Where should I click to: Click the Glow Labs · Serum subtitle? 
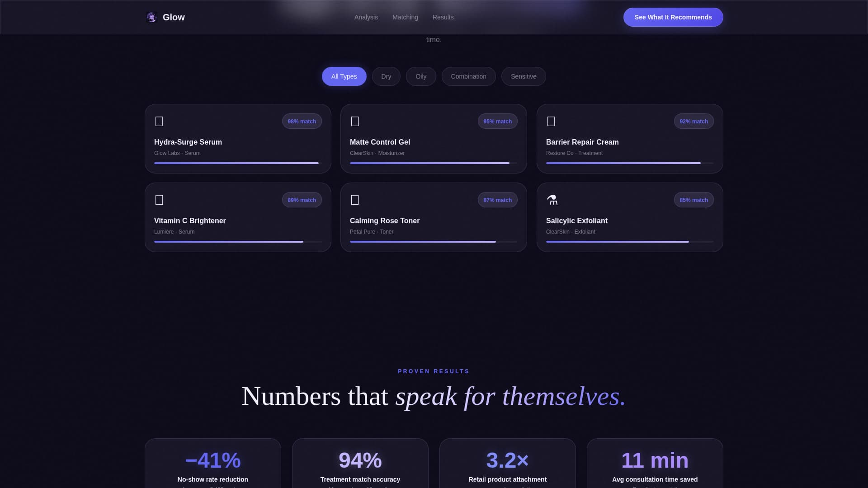point(177,153)
